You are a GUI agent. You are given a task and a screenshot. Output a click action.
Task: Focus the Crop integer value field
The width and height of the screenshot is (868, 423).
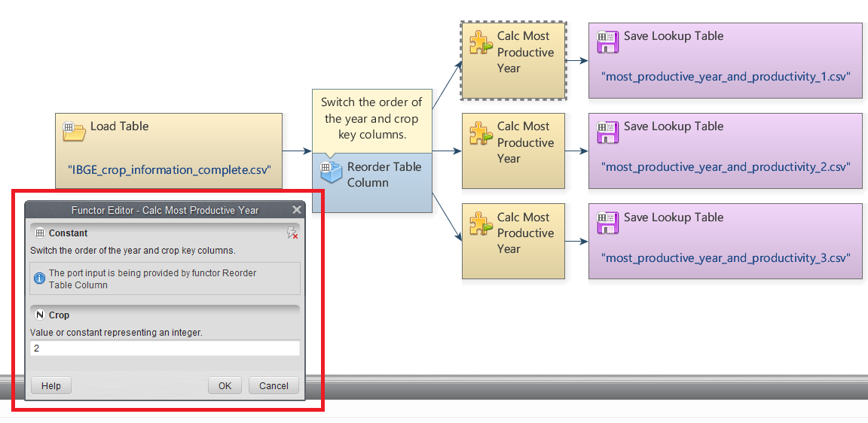pos(164,348)
